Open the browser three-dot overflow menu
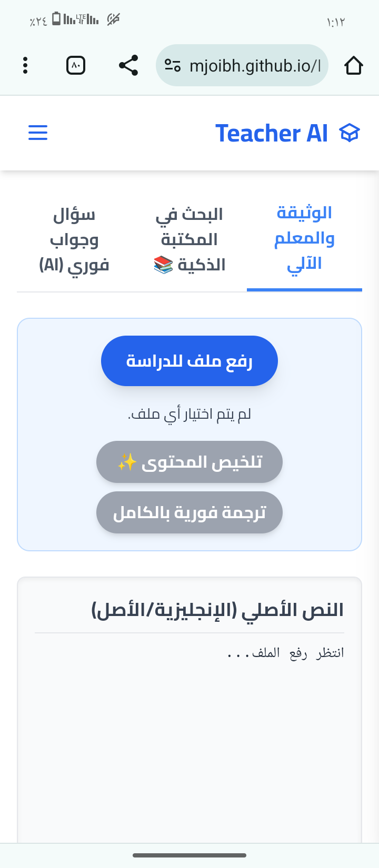The width and height of the screenshot is (379, 868). coord(25,66)
